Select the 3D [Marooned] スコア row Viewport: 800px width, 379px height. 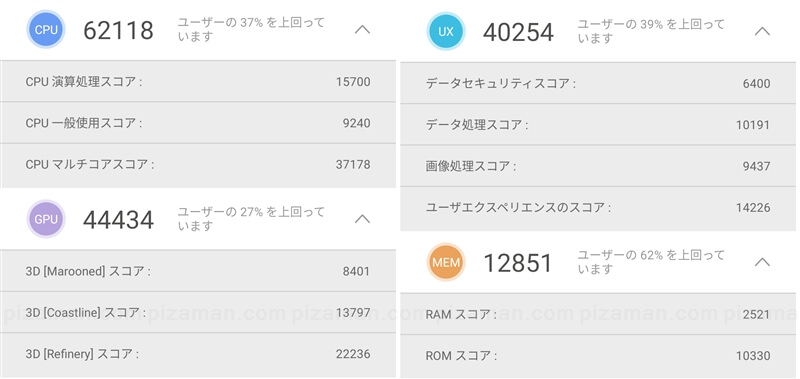(198, 271)
